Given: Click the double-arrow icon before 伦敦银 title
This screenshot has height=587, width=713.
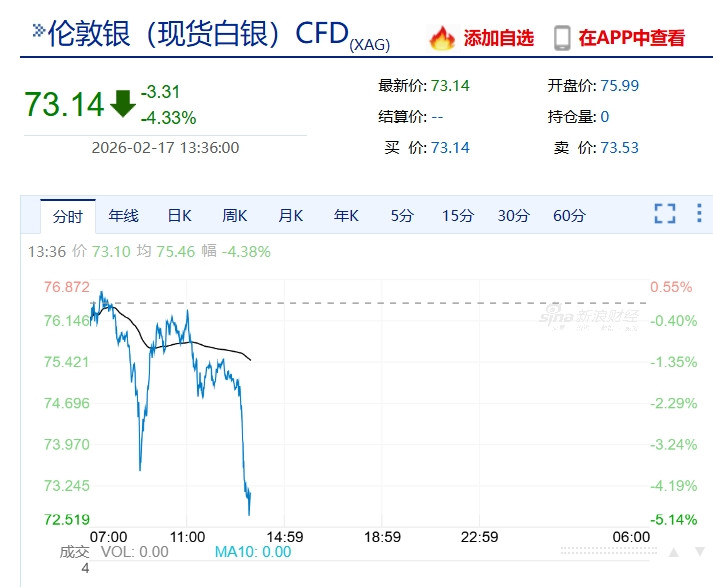Looking at the screenshot, I should click(x=38, y=31).
